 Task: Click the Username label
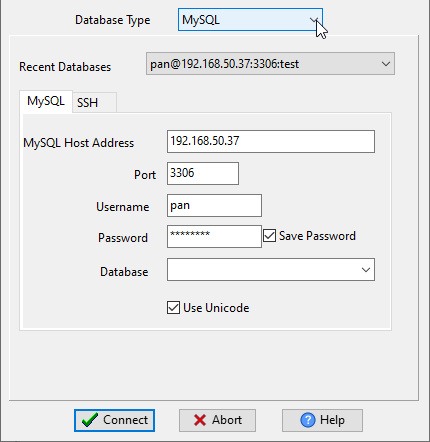pyautogui.click(x=123, y=207)
